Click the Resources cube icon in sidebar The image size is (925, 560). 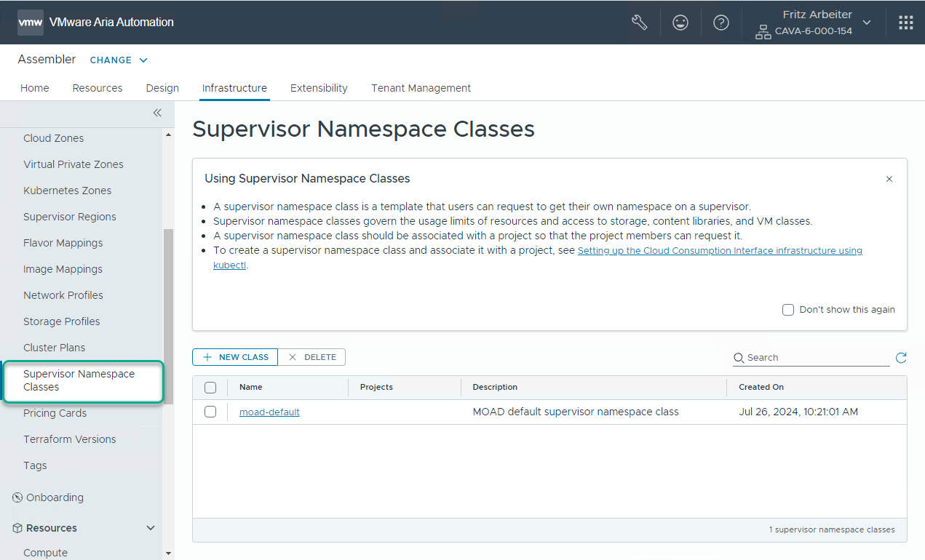17,528
